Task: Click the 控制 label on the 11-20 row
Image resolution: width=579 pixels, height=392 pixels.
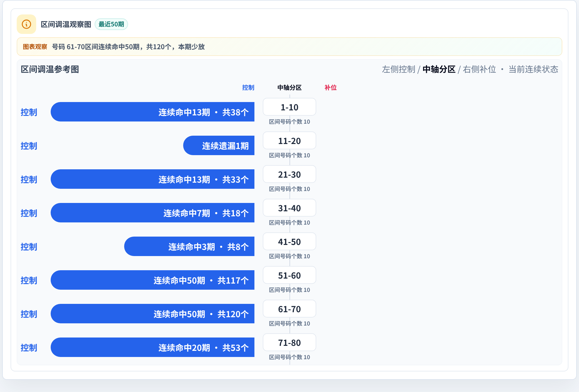Action: tap(29, 146)
